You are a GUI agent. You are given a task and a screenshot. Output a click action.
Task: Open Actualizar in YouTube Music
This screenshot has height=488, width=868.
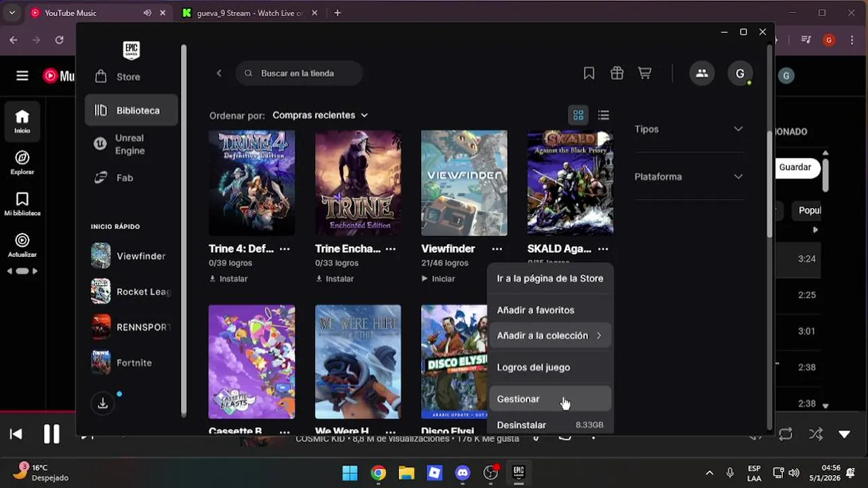point(22,245)
